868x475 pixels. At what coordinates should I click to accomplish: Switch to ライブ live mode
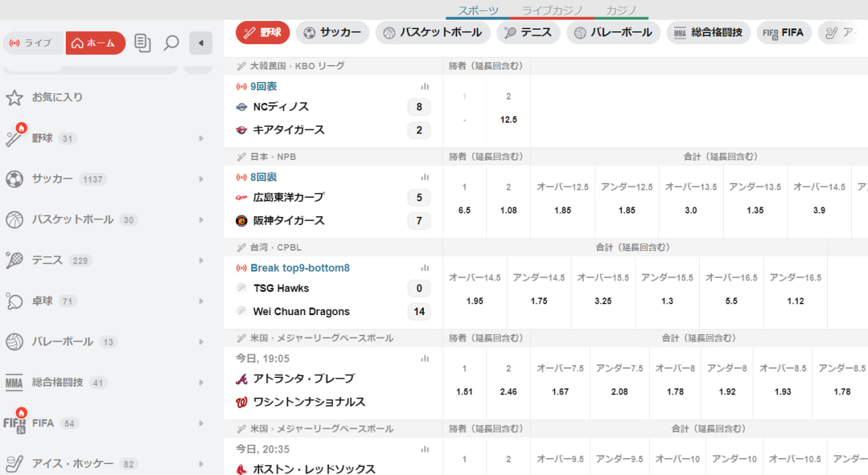click(34, 43)
